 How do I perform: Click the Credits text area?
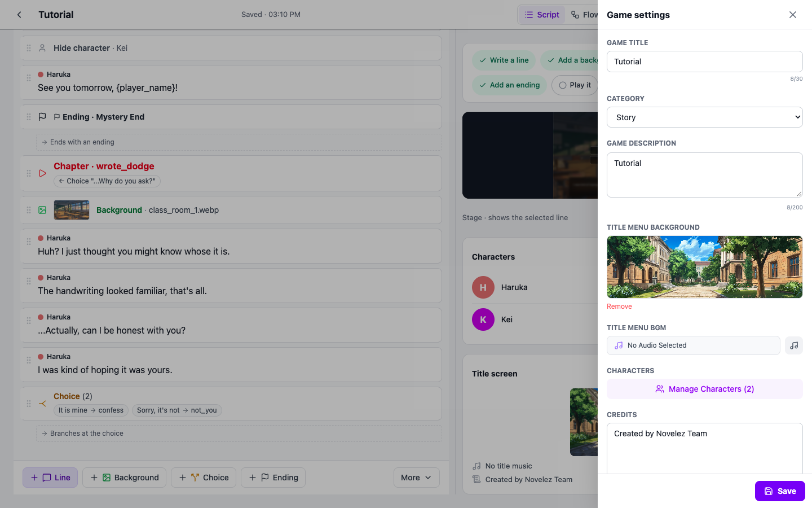point(705,449)
